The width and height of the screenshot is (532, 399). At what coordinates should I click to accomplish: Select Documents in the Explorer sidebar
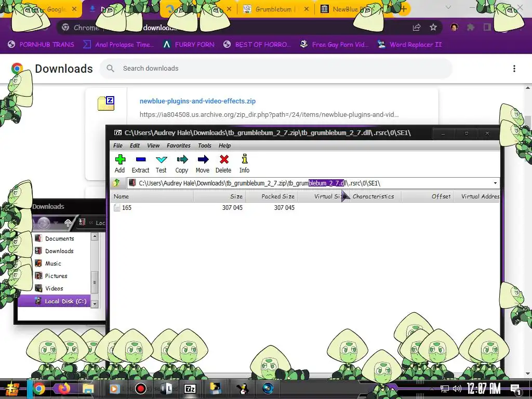54,238
